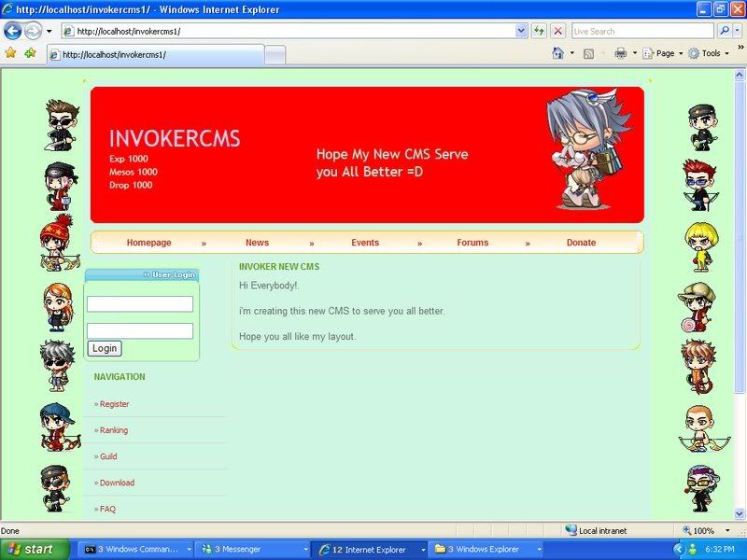Image resolution: width=747 pixels, height=560 pixels.
Task: Open the search options dropdown arrow
Action: [x=737, y=32]
